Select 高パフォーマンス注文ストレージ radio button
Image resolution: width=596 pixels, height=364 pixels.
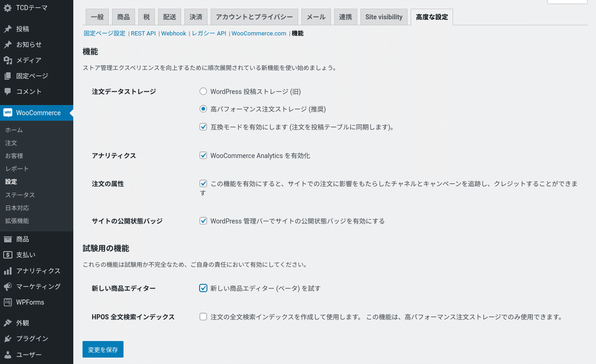pyautogui.click(x=203, y=109)
